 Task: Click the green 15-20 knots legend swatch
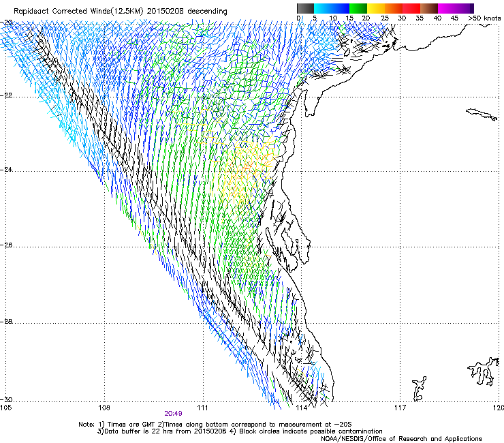[358, 8]
